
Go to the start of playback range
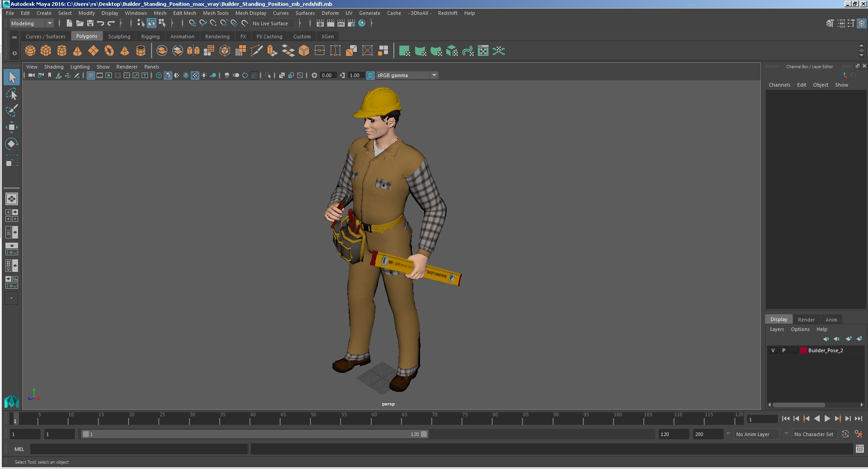[x=785, y=418]
